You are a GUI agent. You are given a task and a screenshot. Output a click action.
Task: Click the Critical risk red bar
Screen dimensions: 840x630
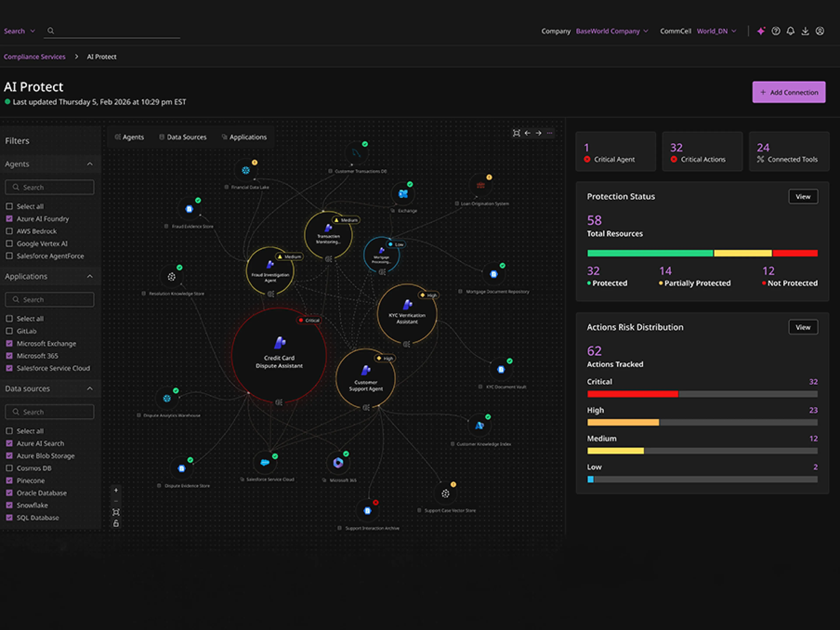click(633, 394)
